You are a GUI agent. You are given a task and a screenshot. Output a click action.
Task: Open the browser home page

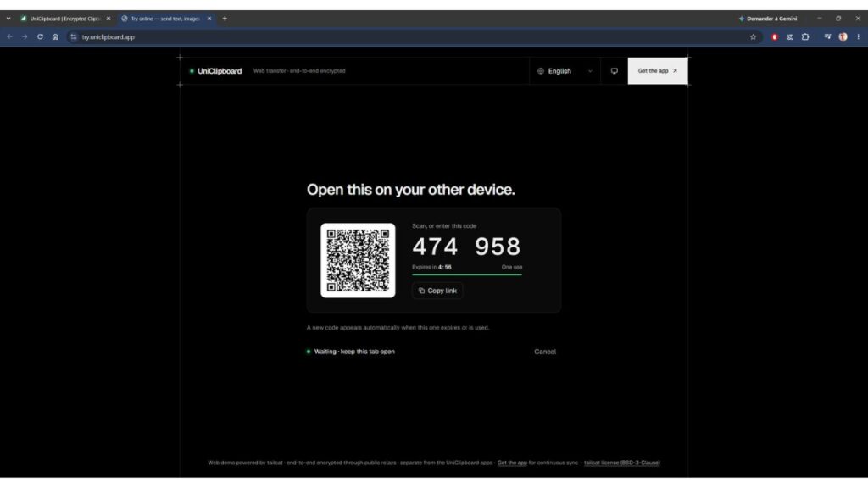coord(55,37)
